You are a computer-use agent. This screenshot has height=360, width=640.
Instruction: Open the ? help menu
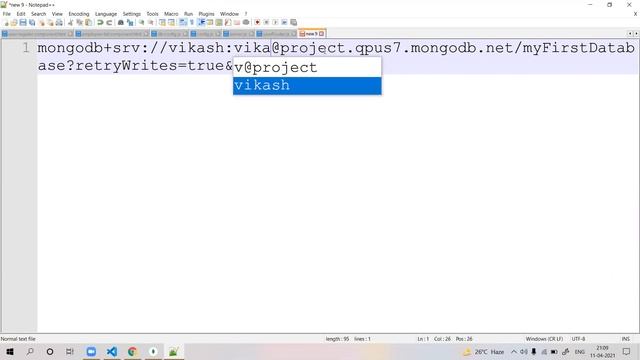tap(246, 14)
